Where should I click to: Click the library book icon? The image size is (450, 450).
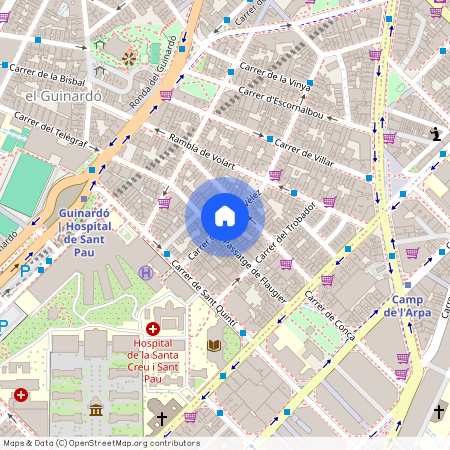214,345
